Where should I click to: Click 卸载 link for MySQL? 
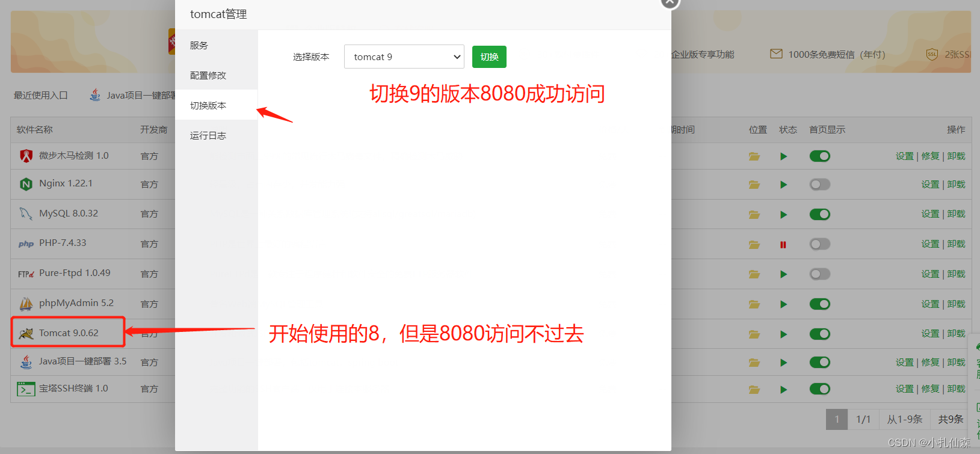(x=956, y=214)
